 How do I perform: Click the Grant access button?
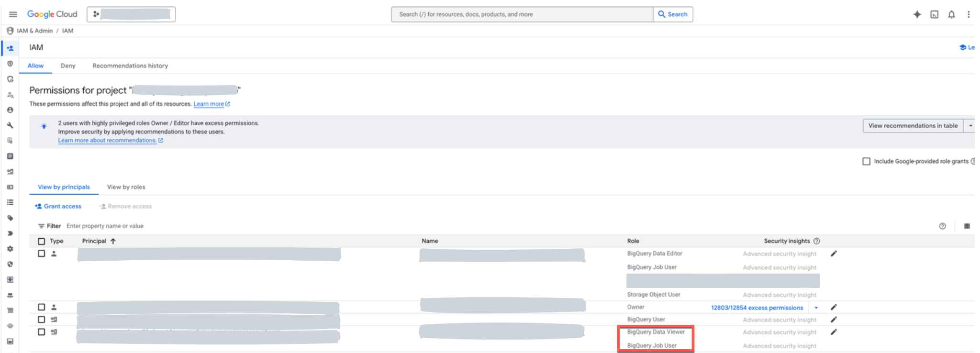[58, 207]
